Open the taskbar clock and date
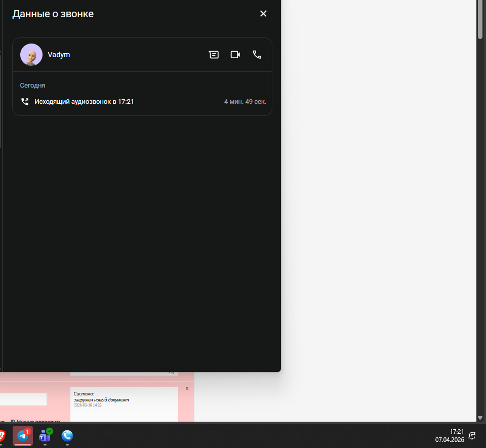The height and width of the screenshot is (448, 486). pyautogui.click(x=450, y=436)
